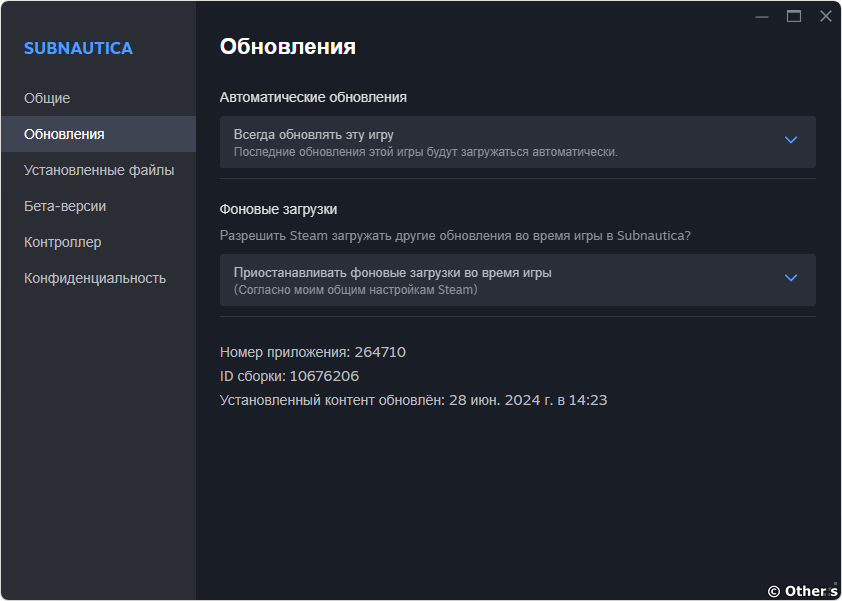
Task: Click the 'Номер приложения: 264710' text
Action: 313,352
